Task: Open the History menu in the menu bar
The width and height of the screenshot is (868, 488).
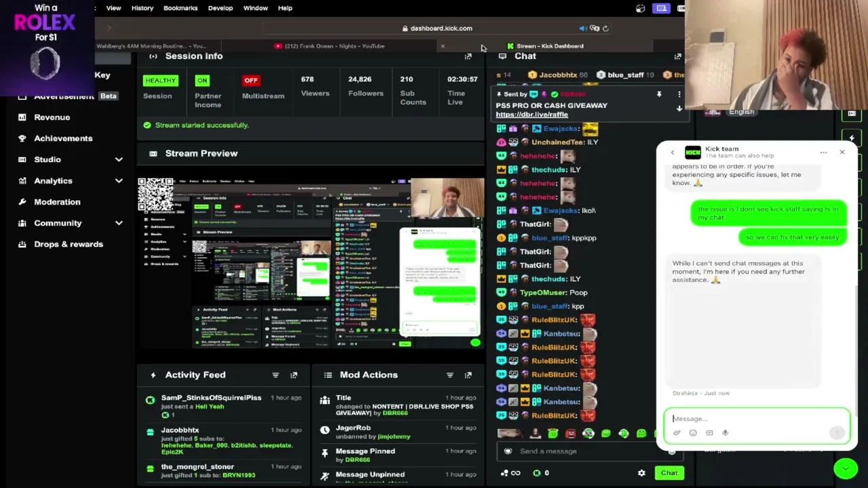Action: (x=142, y=8)
